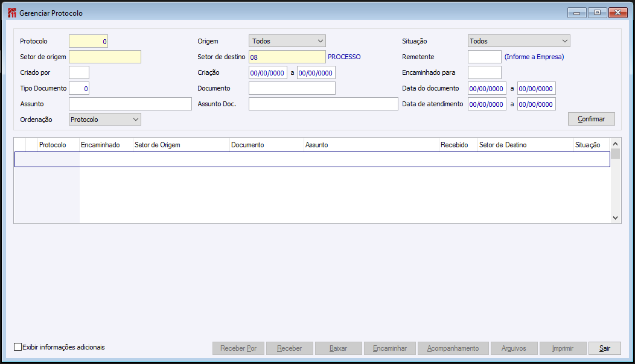Click the Criação start date field
Viewport: 635px width, 364px height.
pos(267,73)
